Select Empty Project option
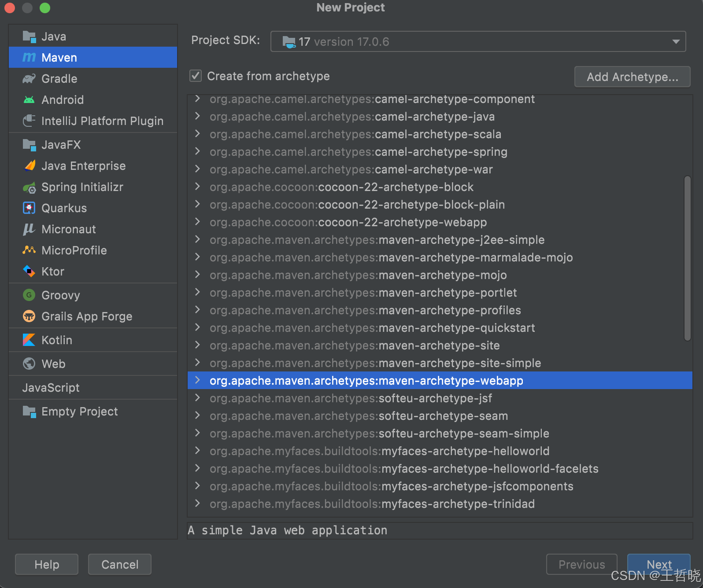Screen dimensions: 703x588 [x=93, y=412]
